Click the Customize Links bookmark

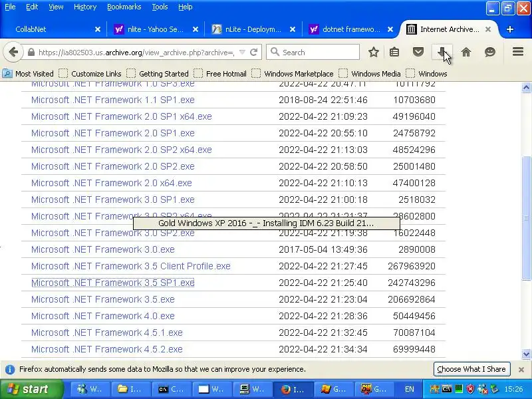[90, 74]
